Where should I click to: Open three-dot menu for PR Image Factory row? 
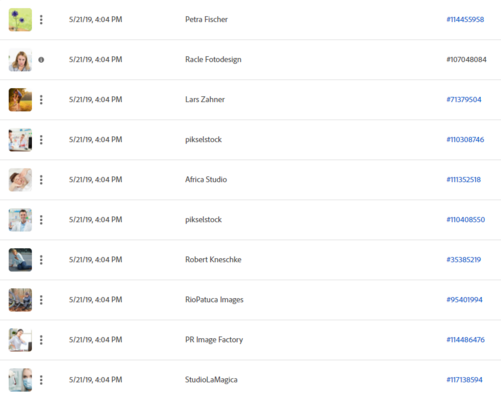coord(41,340)
